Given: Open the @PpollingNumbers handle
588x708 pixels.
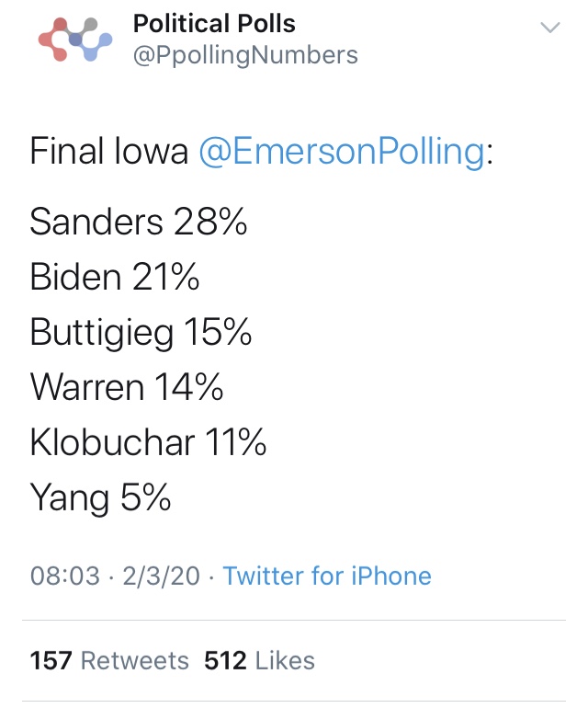Looking at the screenshot, I should click(x=245, y=55).
